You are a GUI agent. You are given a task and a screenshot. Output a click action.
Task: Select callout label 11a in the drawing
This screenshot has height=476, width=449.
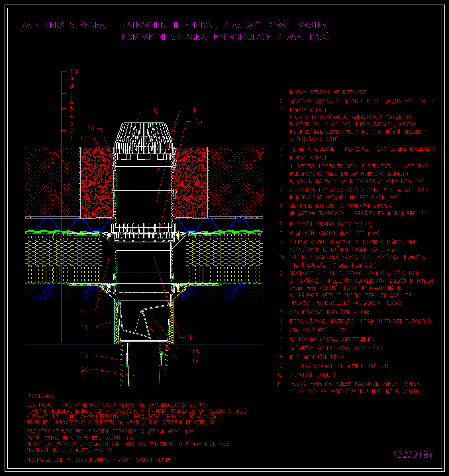click(x=193, y=361)
